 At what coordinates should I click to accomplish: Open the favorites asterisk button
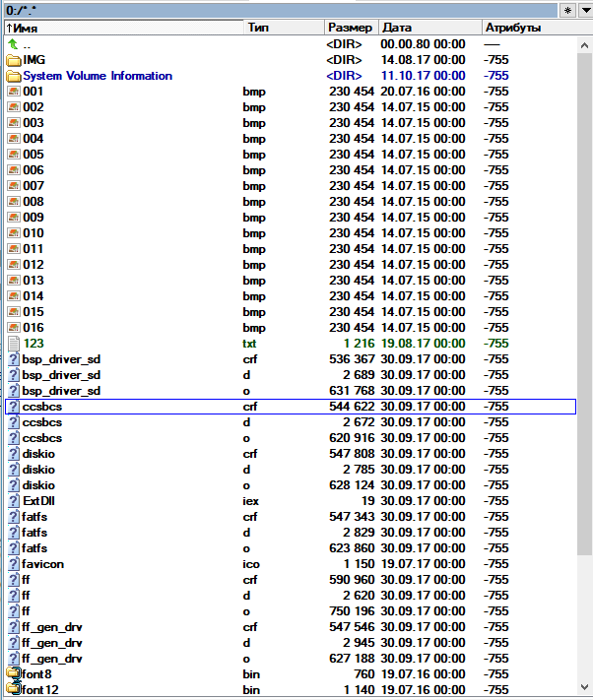click(566, 9)
